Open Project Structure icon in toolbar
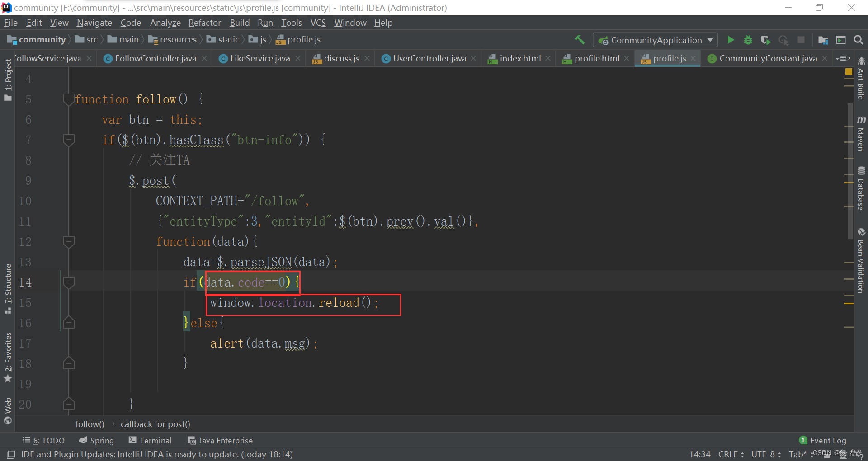The image size is (868, 461). (823, 40)
